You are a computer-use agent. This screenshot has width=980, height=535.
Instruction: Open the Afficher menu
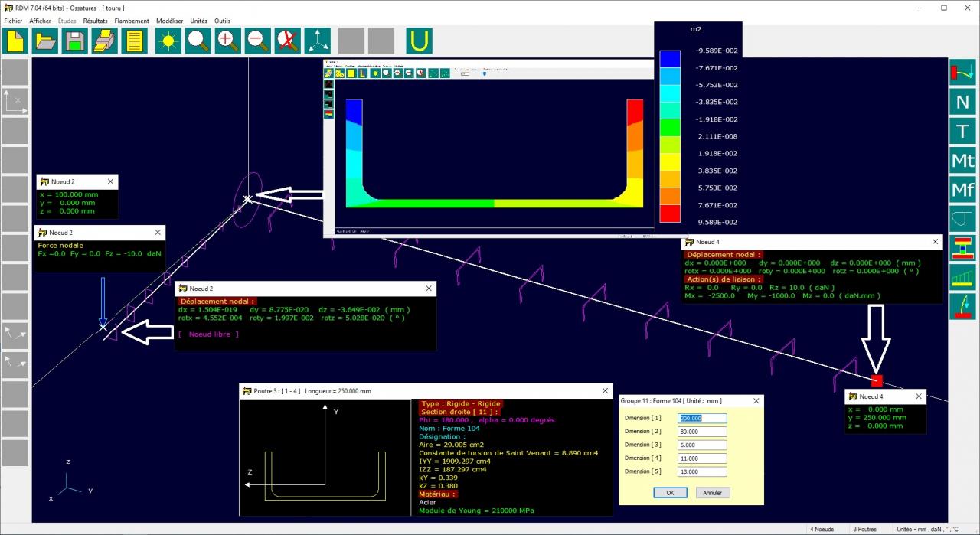pos(40,21)
